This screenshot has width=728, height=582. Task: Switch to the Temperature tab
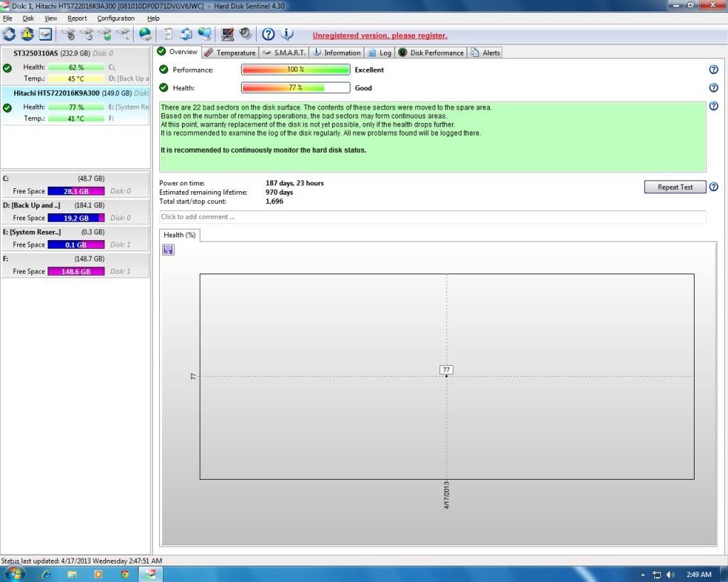pos(230,53)
